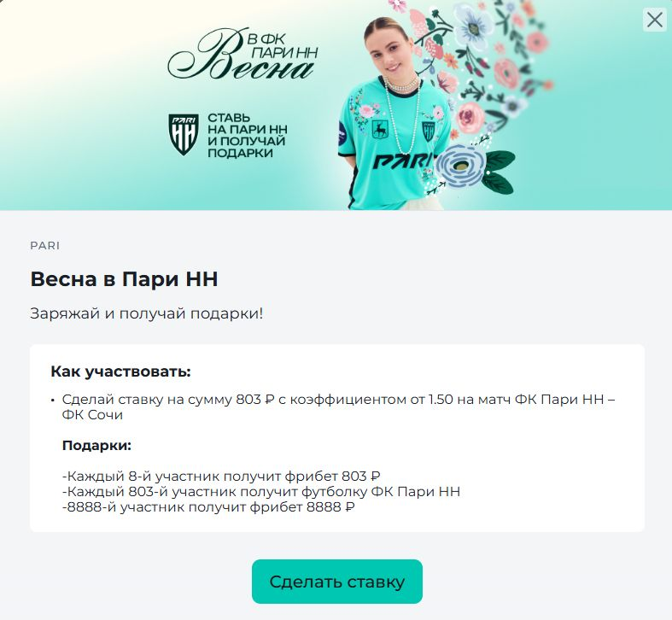Click the Как участвовать: section heading
This screenshot has height=620, width=672.
pyautogui.click(x=120, y=371)
